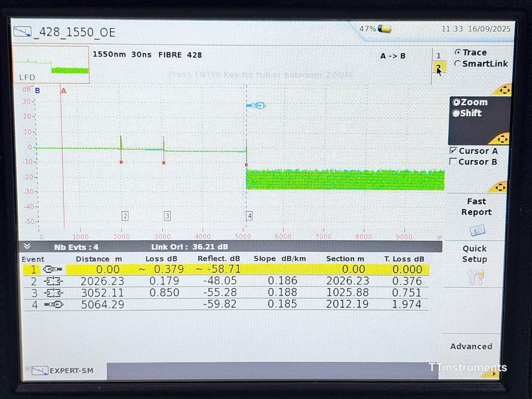Enable the Cursor B checkbox
Screen dimensions: 532x399
click(x=453, y=162)
